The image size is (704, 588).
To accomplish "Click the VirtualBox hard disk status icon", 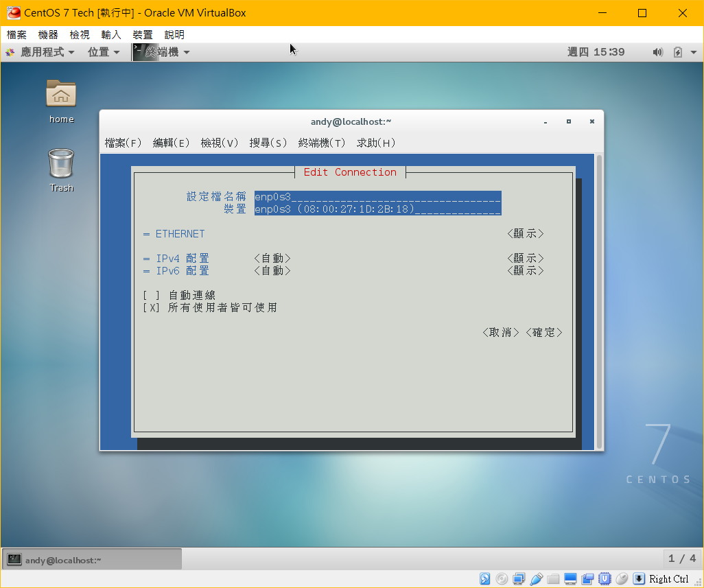I will pos(485,578).
